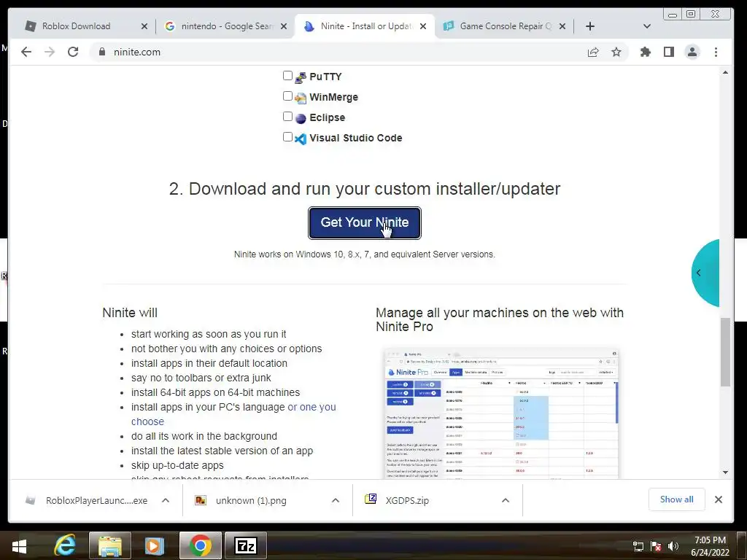
Task: Open the Action Center flag icon
Action: point(656,546)
